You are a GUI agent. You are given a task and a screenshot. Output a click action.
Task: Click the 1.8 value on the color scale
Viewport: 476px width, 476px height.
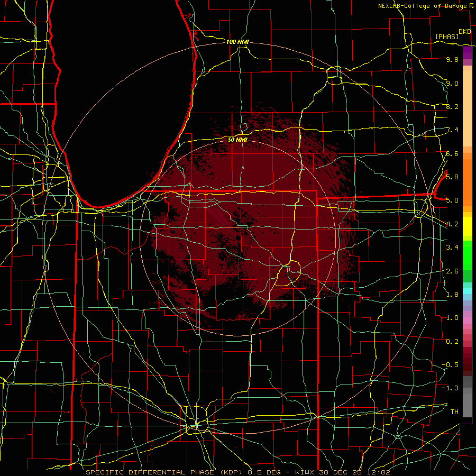coord(452,294)
